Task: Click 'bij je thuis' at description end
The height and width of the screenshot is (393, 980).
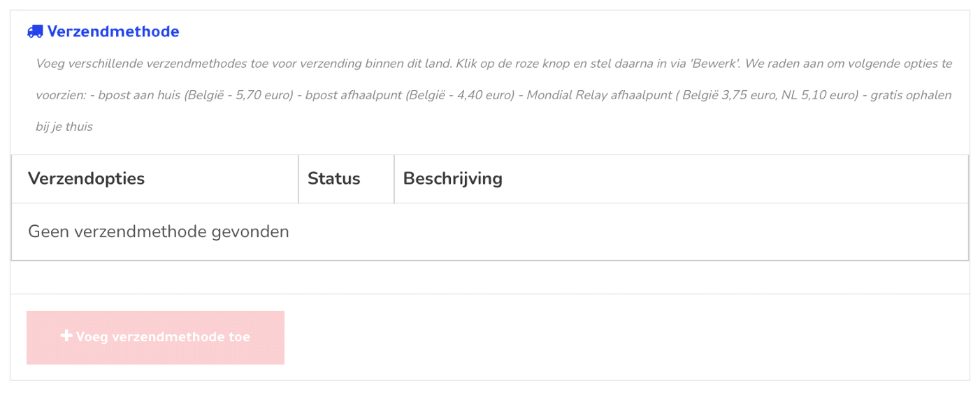Action: click(64, 127)
